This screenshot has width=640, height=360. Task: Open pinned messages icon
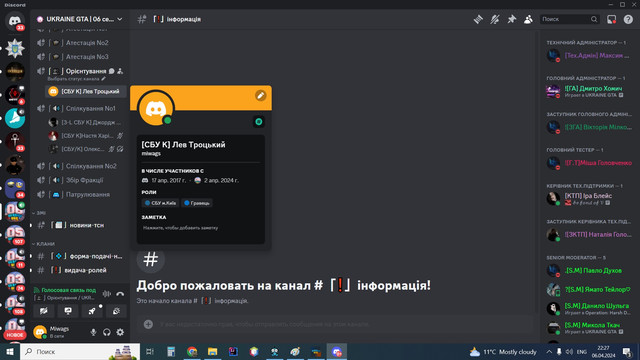(511, 19)
